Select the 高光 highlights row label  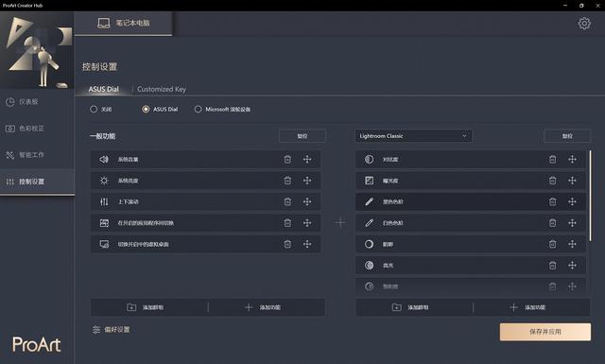click(x=388, y=265)
